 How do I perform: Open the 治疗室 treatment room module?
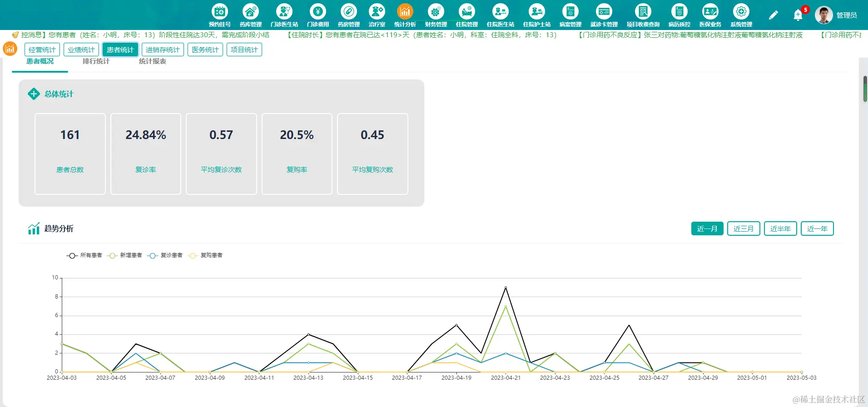tap(377, 15)
